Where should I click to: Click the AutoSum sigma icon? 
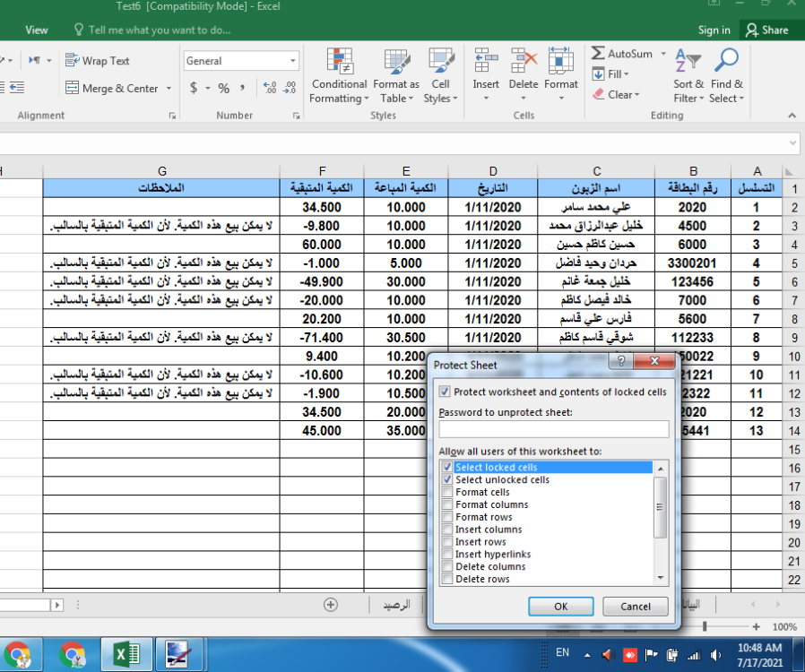[x=598, y=53]
